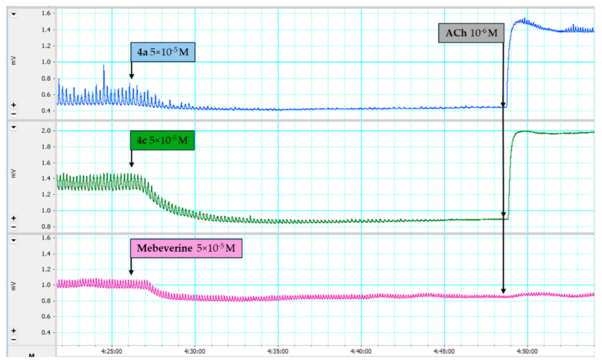Screen dimensions: 602x364
Task: Click the 4:45:00 time axis label
Action: [x=444, y=351]
